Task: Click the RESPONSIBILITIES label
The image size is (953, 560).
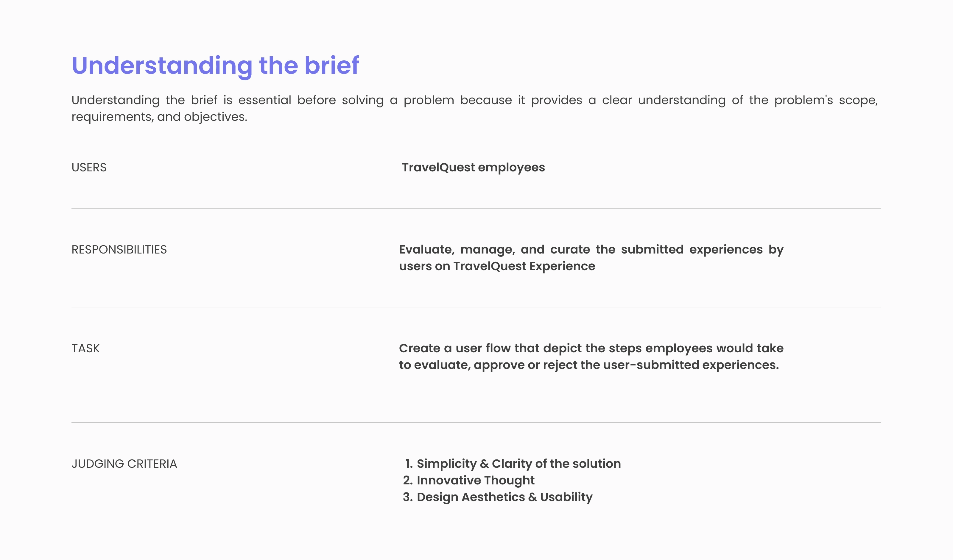Action: pos(119,249)
